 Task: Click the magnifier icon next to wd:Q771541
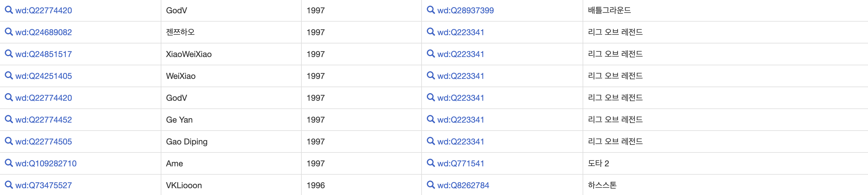(431, 163)
